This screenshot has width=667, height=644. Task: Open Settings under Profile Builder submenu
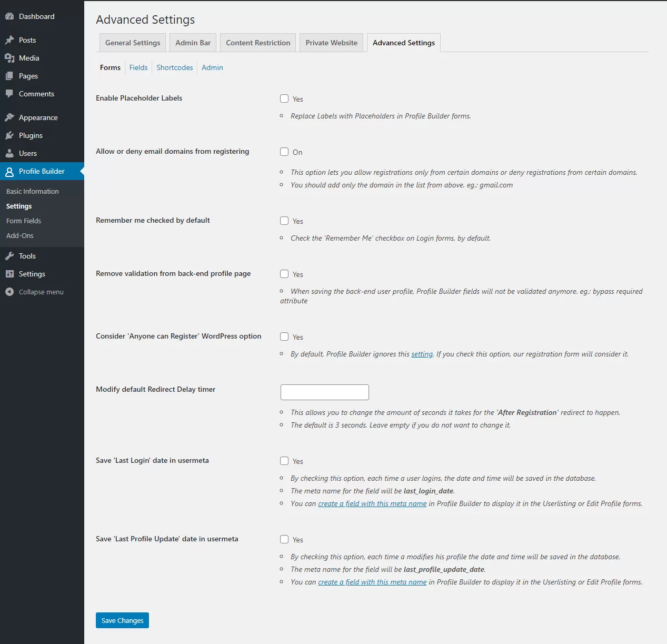click(x=19, y=206)
